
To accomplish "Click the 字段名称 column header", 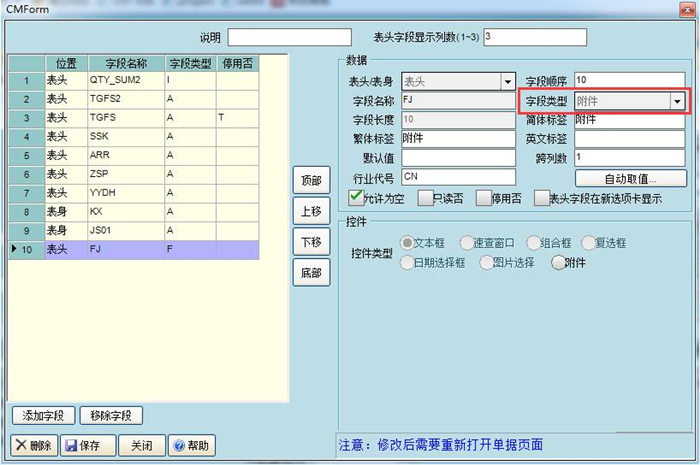I will (126, 63).
